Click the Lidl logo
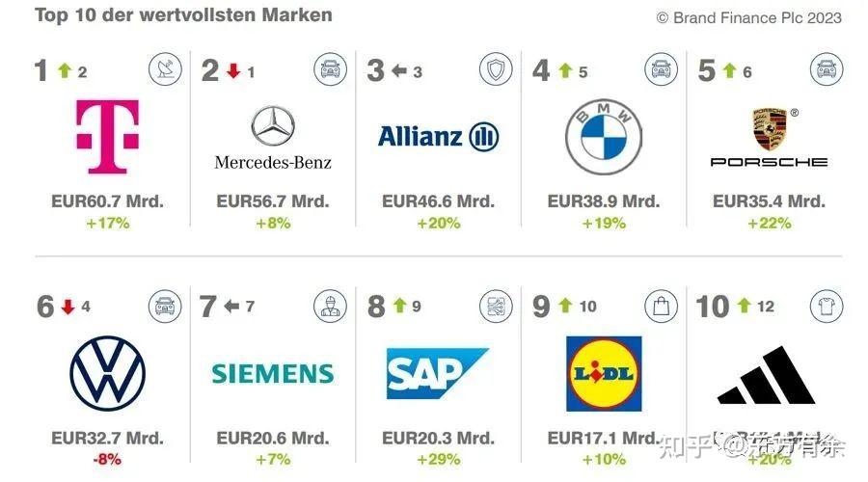Viewport: 868px width, 482px height. [604, 374]
